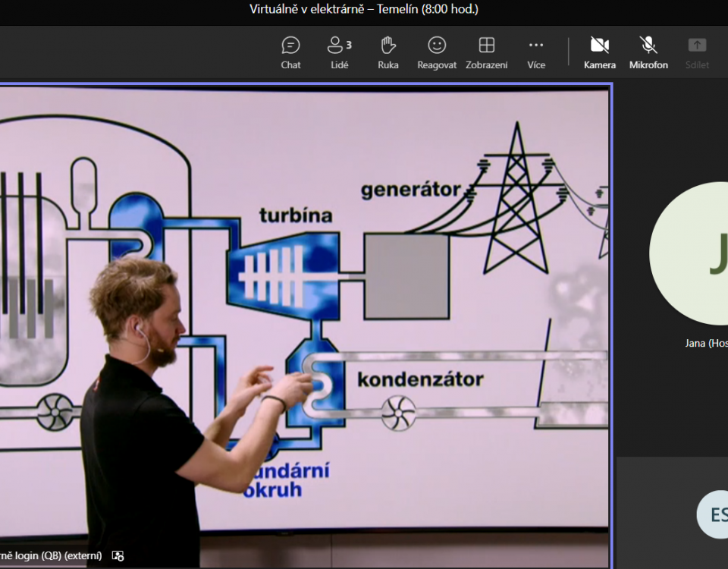Unmute the Mikrofon

point(648,53)
